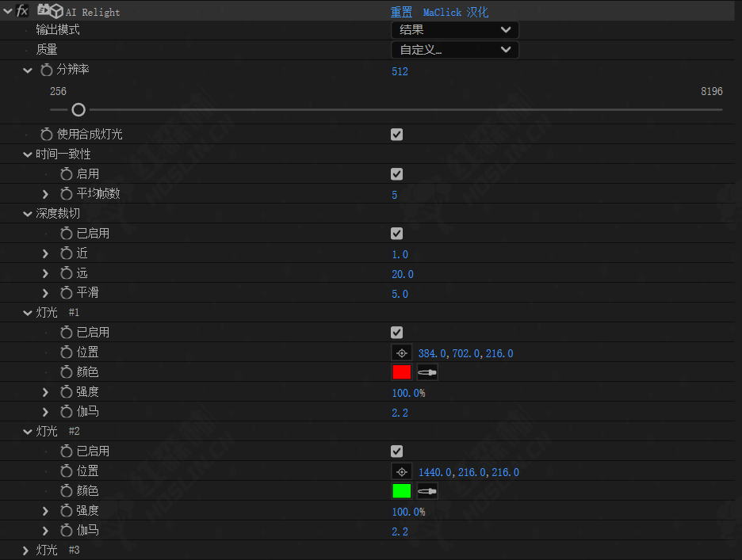Expand the 远 property

45,273
